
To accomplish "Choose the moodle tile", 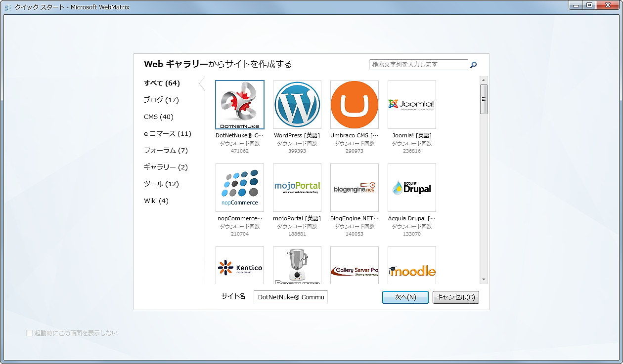I will coord(411,264).
